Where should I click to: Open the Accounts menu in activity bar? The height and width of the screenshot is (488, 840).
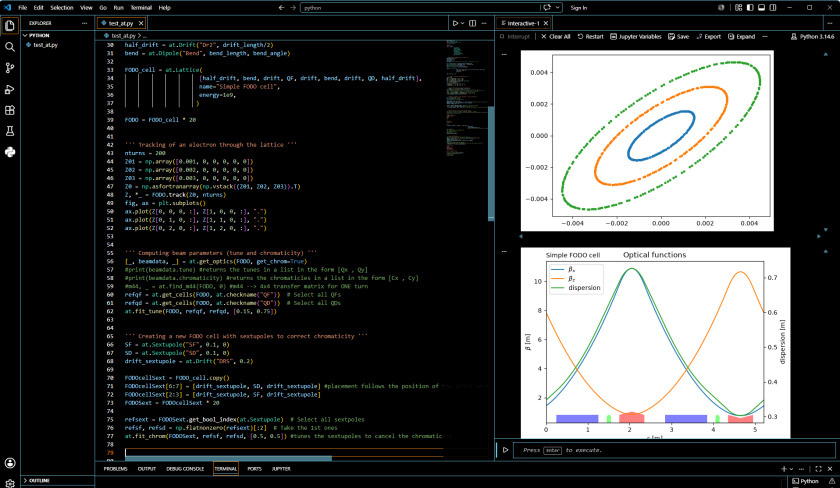pos(10,463)
